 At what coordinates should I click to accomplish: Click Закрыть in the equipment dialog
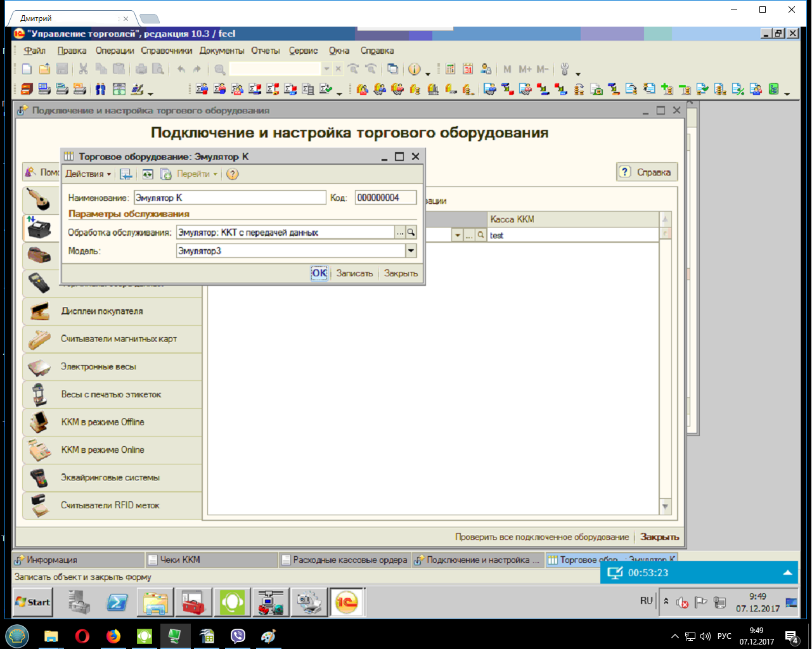tap(401, 273)
